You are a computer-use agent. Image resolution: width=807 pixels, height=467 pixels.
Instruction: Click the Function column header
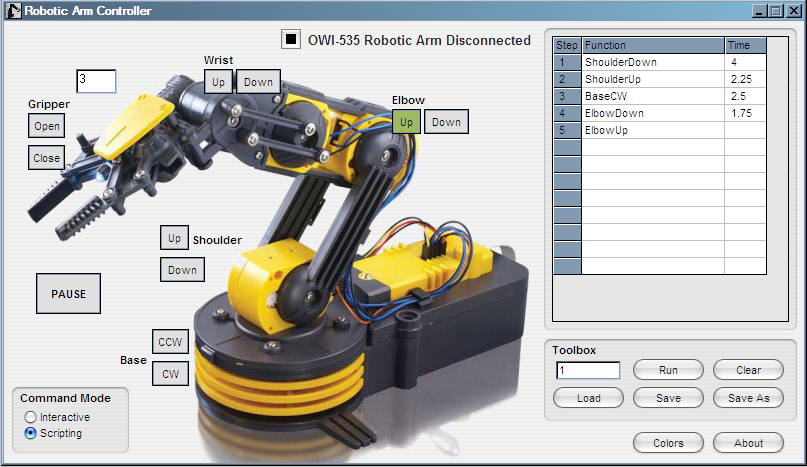coord(652,45)
